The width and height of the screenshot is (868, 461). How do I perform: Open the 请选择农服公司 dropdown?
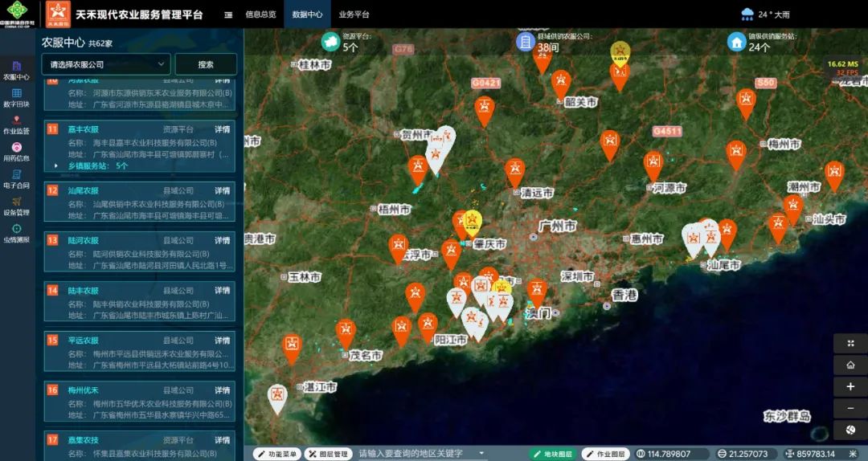(x=106, y=64)
